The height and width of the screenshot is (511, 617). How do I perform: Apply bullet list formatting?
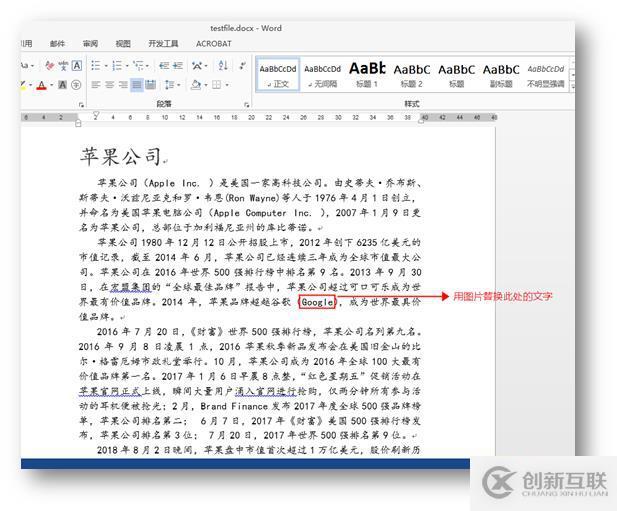tap(96, 65)
